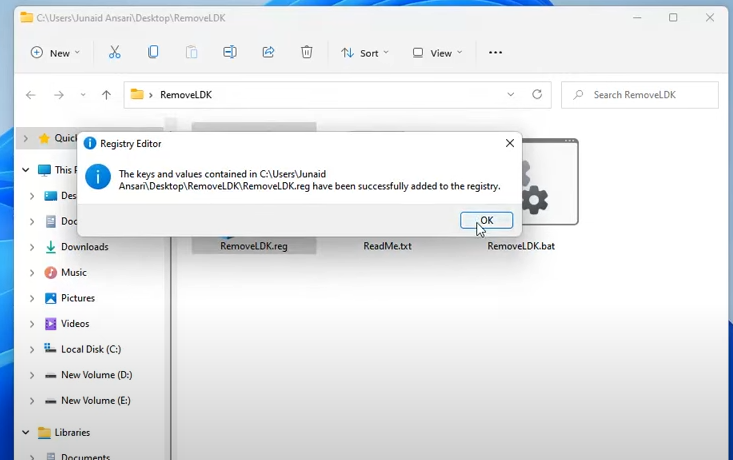
Task: Click the Music folder icon in sidebar
Action: click(50, 273)
